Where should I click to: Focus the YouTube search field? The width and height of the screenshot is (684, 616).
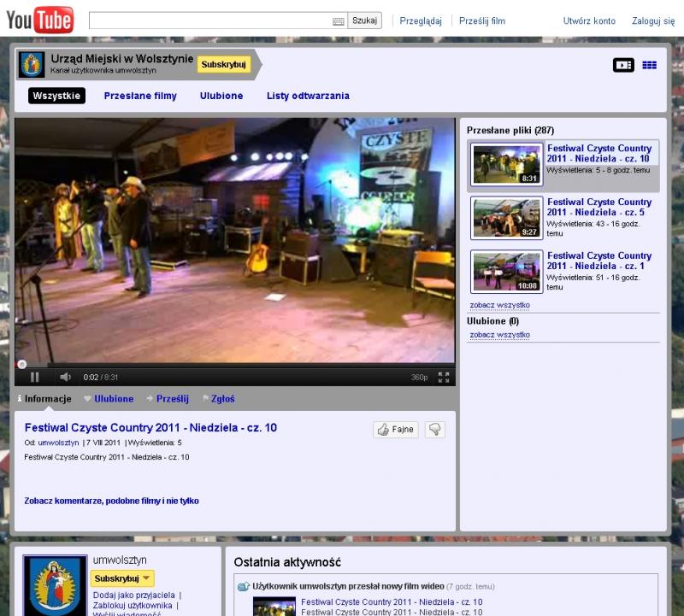218,21
